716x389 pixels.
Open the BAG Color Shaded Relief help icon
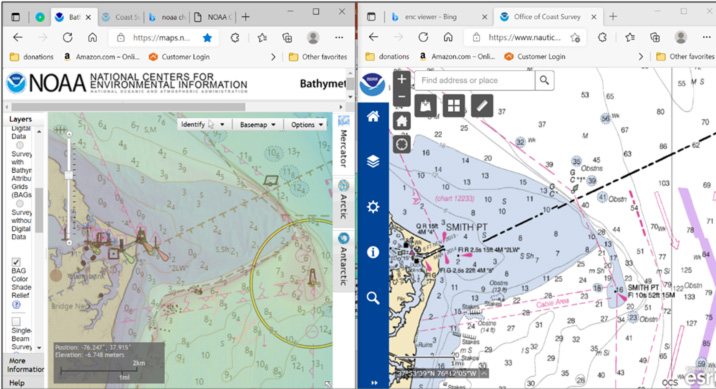(x=16, y=305)
